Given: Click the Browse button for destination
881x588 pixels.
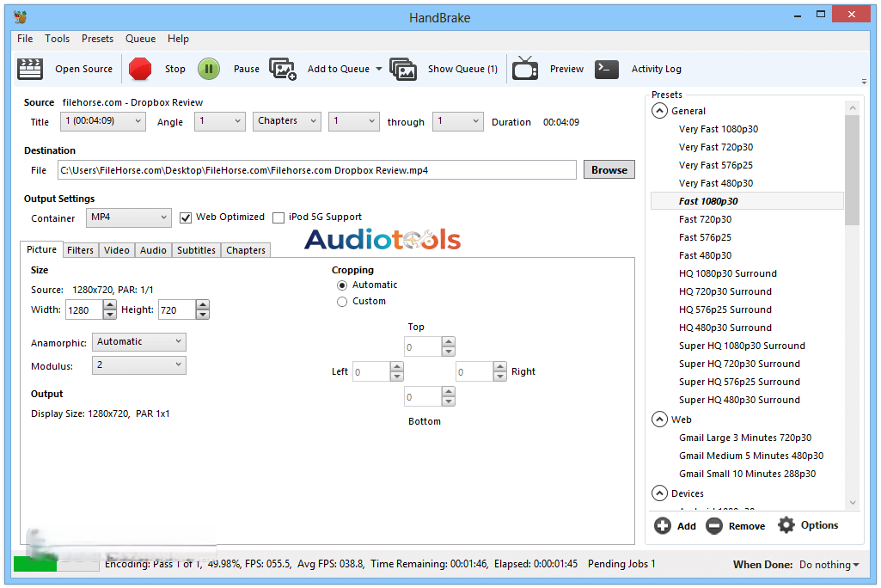Looking at the screenshot, I should click(x=609, y=169).
